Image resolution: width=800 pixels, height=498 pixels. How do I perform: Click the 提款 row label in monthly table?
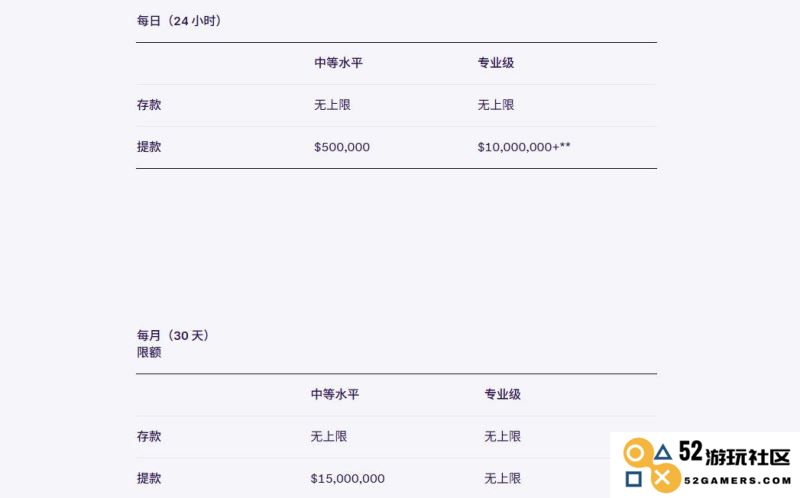[149, 479]
